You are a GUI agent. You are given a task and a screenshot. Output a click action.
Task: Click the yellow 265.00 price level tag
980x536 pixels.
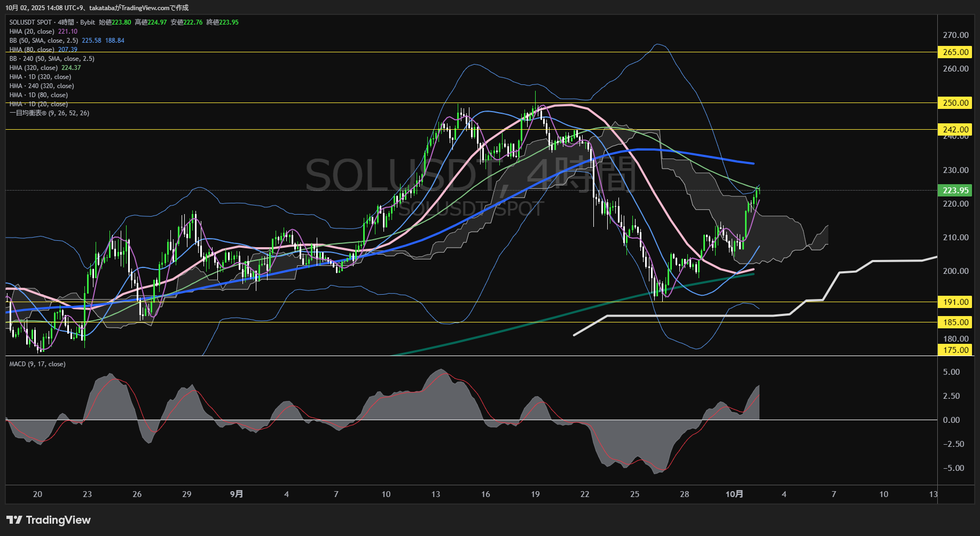[955, 52]
